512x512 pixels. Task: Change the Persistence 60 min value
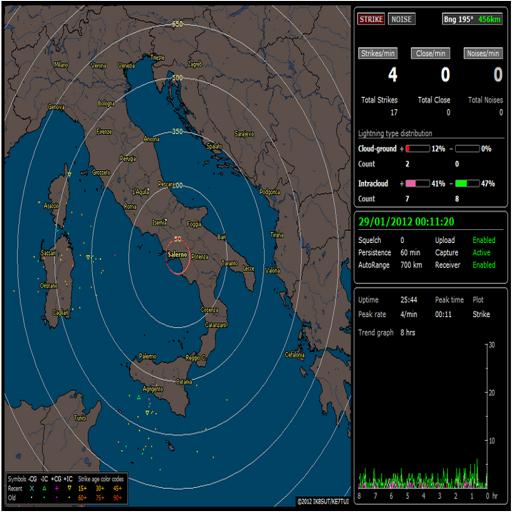click(x=410, y=253)
